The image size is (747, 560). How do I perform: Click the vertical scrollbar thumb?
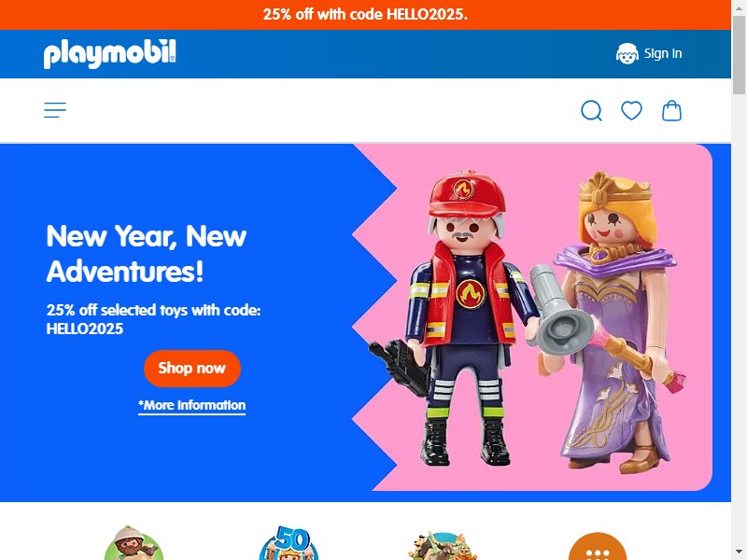click(739, 55)
